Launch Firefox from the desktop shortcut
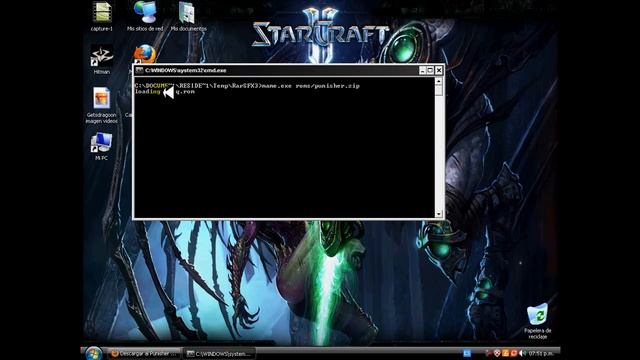 click(x=145, y=55)
